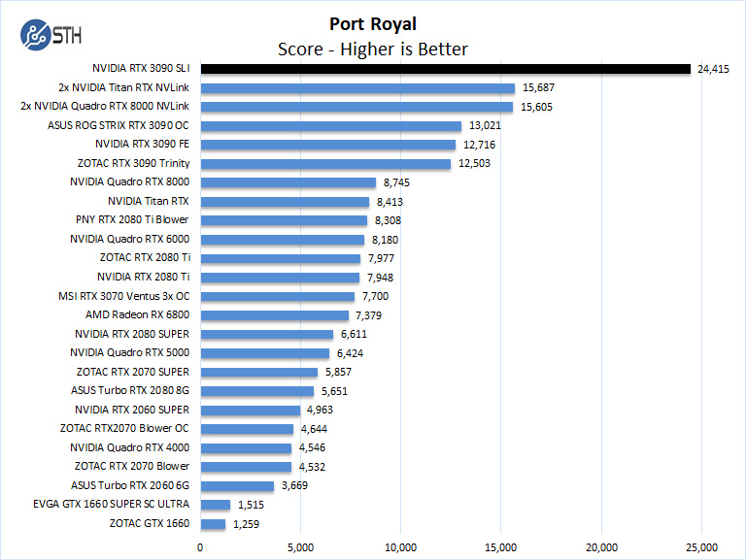Click the 'Score - Higher is Better' subtitle
This screenshot has height=560, width=746.
coord(373,49)
